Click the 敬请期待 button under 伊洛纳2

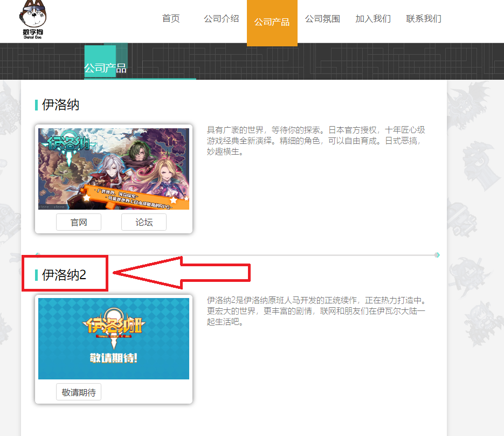(79, 392)
